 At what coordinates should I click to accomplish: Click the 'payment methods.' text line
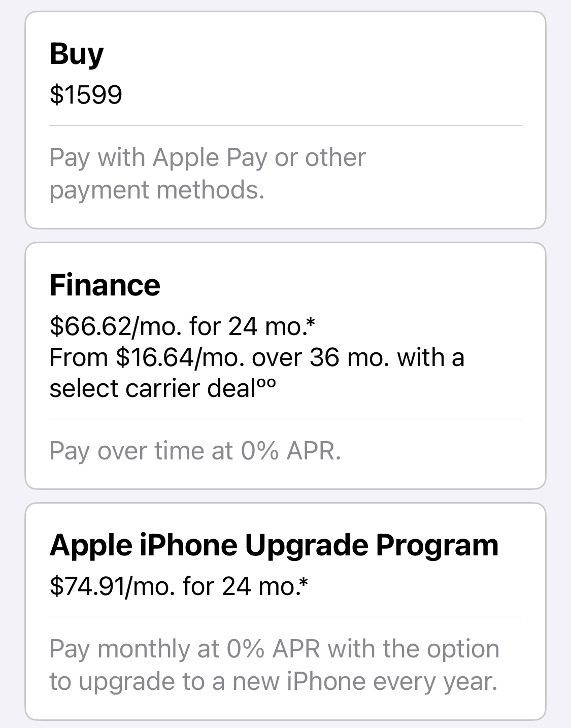tap(157, 190)
